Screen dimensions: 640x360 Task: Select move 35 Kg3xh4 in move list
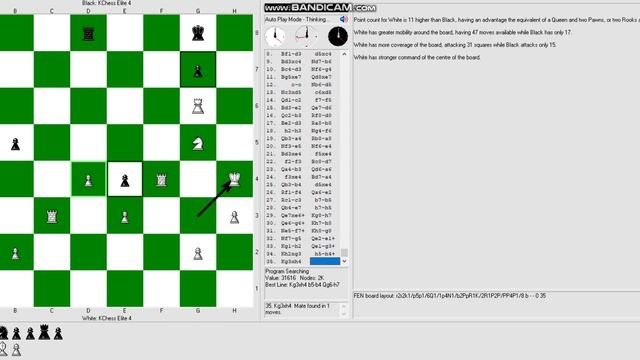click(x=291, y=262)
